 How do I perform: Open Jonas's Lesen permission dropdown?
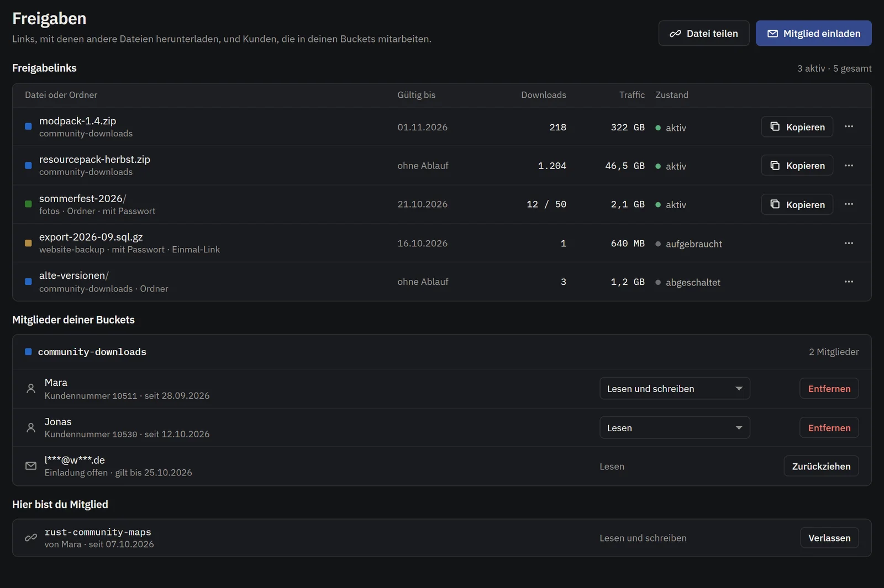pyautogui.click(x=675, y=428)
